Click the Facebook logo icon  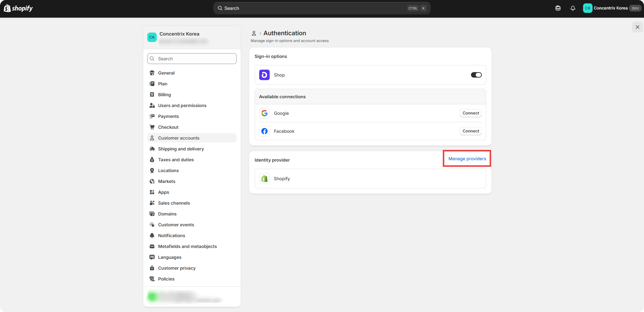264,131
